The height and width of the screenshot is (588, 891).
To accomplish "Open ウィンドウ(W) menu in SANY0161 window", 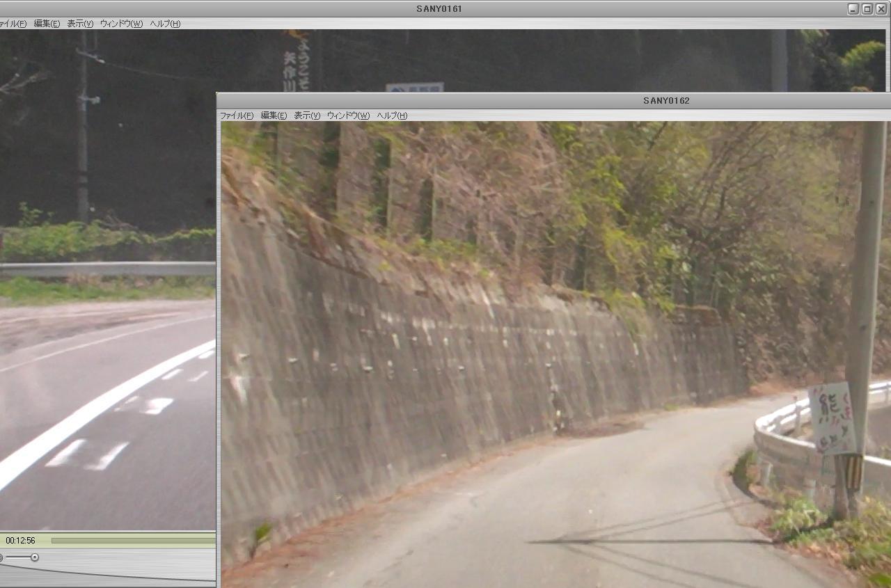I will pyautogui.click(x=121, y=24).
